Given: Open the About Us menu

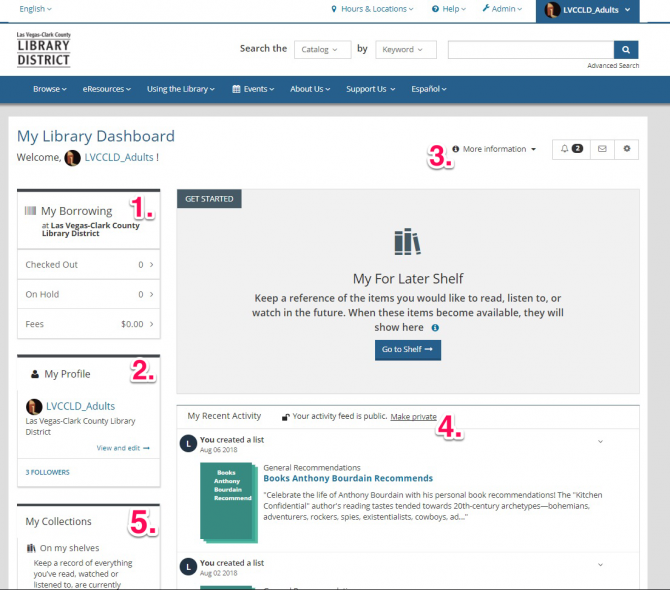Looking at the screenshot, I should [x=310, y=89].
